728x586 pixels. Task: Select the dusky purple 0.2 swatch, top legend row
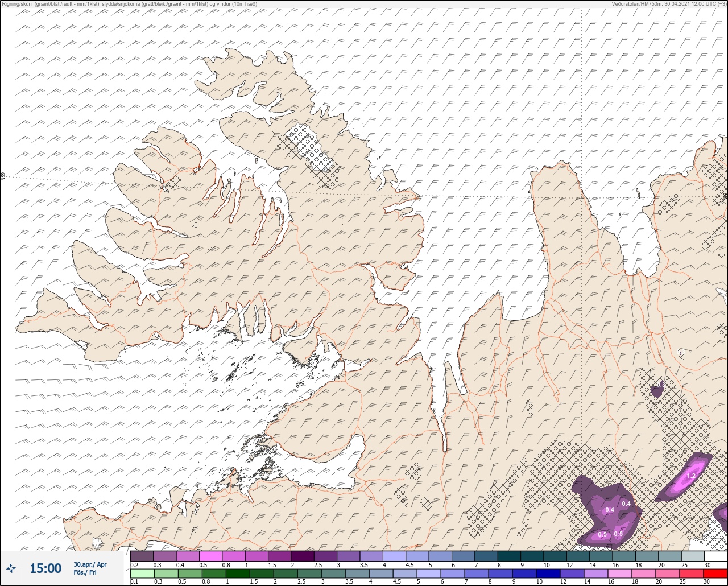tap(142, 556)
